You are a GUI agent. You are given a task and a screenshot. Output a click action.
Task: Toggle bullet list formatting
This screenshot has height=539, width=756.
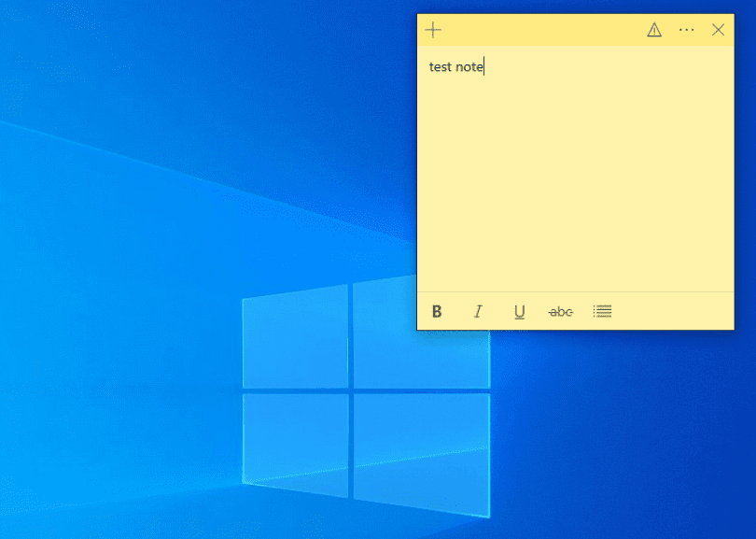[x=602, y=312]
